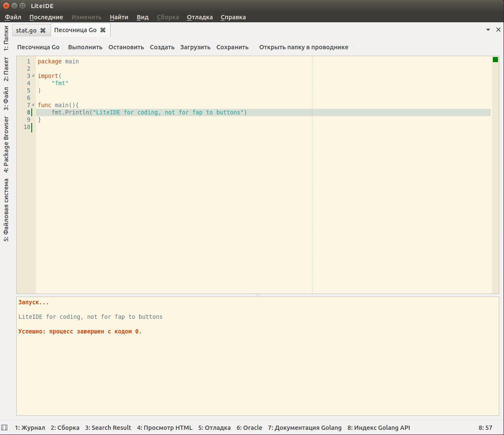This screenshot has width=504, height=435.
Task: Open the Справка menu
Action: (x=233, y=17)
